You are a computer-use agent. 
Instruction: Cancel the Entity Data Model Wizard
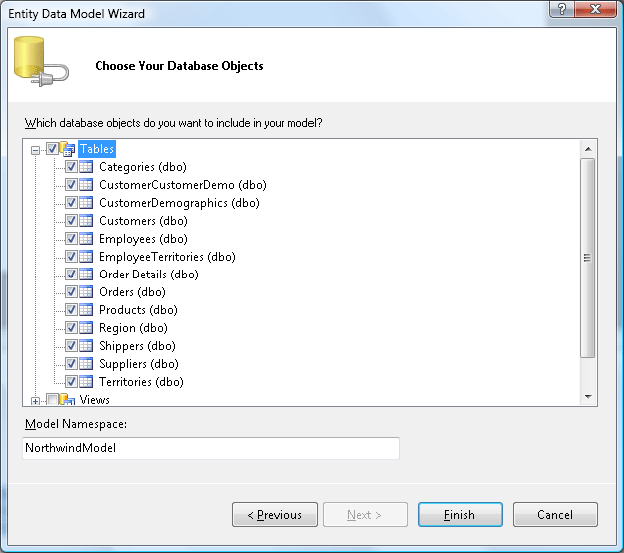point(555,515)
